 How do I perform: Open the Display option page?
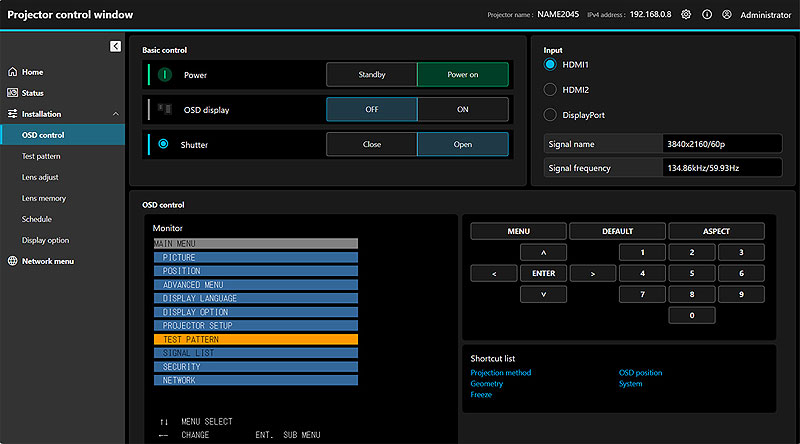coord(45,240)
